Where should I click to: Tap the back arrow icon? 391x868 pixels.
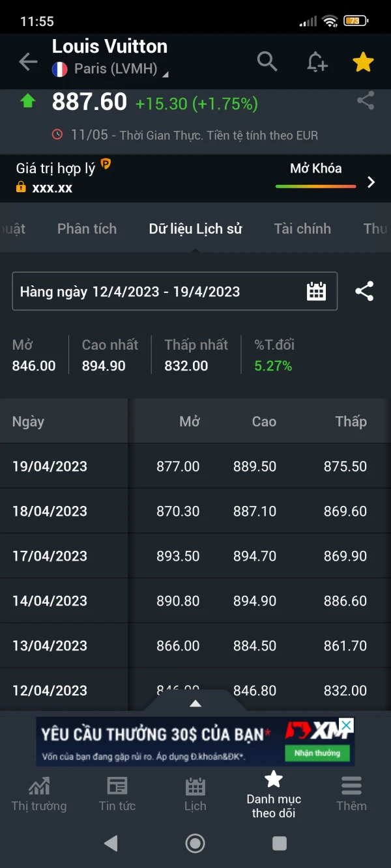click(28, 62)
